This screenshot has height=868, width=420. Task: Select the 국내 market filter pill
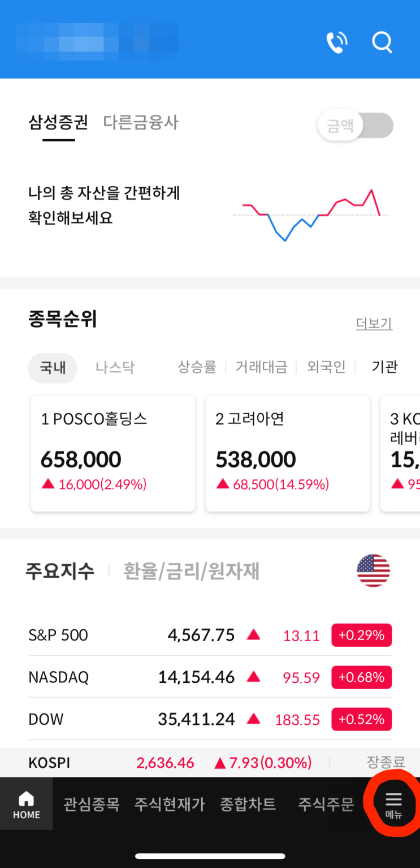coord(53,368)
